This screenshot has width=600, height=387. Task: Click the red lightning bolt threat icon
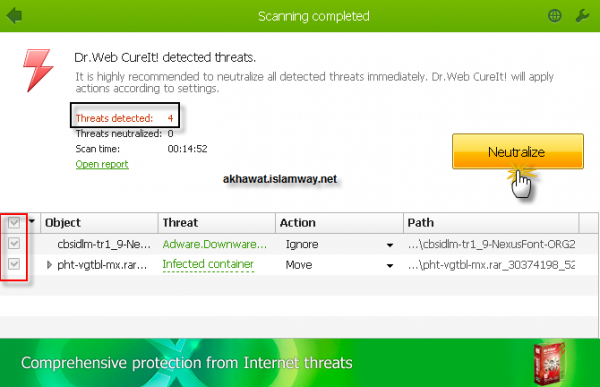(x=38, y=70)
